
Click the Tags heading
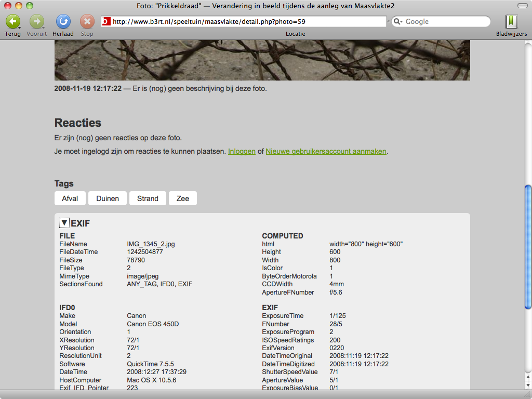pos(64,183)
